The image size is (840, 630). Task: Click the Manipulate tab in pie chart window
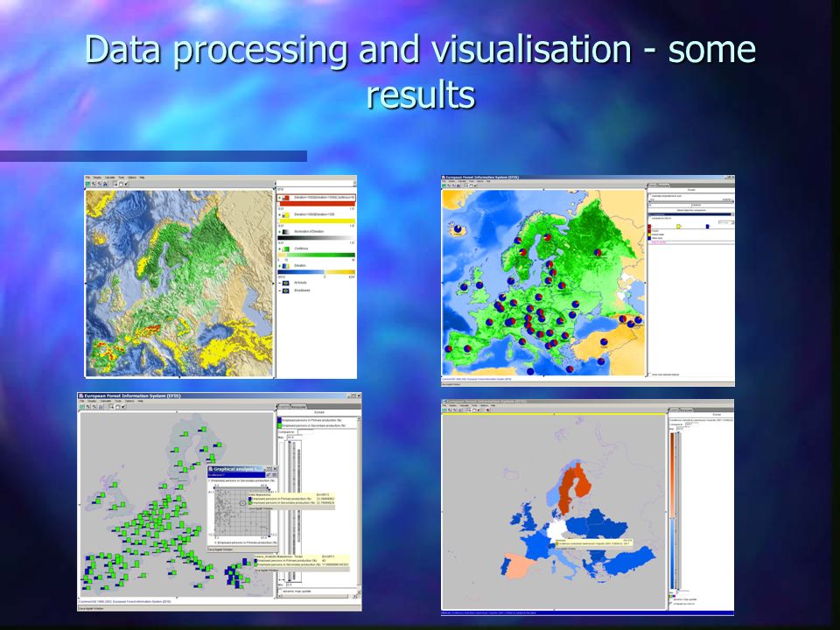[x=663, y=185]
